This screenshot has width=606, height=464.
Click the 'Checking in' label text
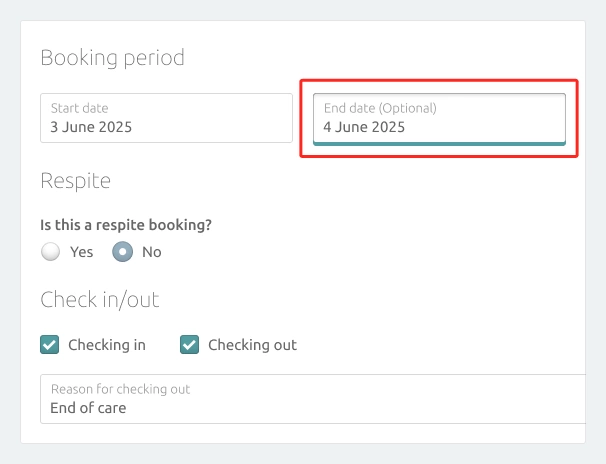107,345
